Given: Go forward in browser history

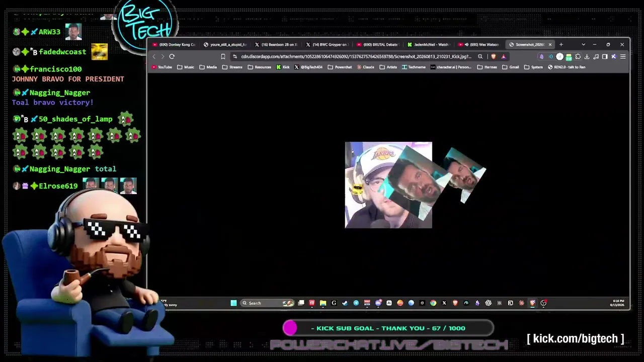Looking at the screenshot, I should click(x=163, y=57).
